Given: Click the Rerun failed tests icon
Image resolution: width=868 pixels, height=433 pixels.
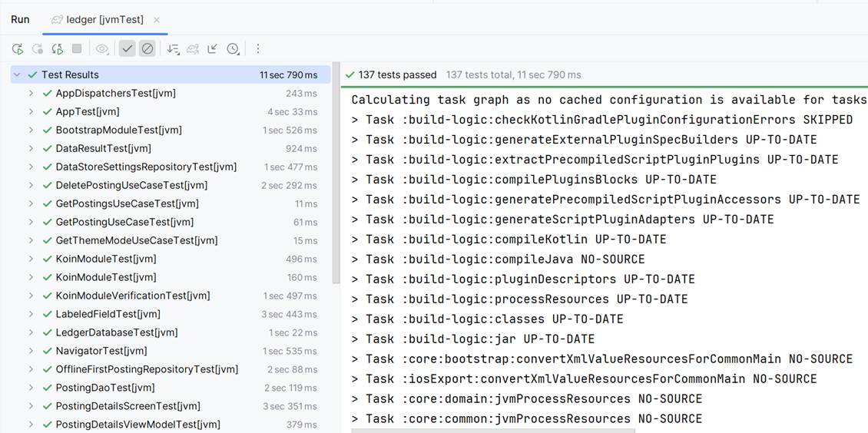Looking at the screenshot, I should coord(38,48).
